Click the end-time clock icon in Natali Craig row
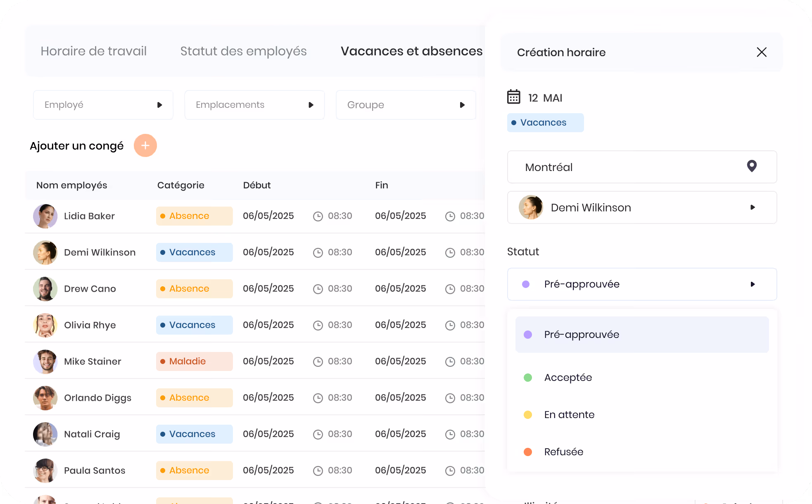Screen dimensions: 812x504 coord(450,434)
